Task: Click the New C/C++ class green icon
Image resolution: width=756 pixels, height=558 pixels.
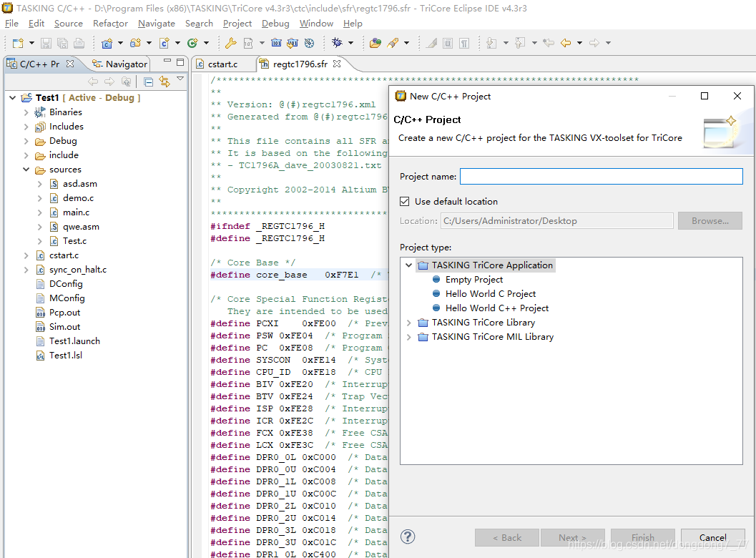Action: [x=192, y=43]
